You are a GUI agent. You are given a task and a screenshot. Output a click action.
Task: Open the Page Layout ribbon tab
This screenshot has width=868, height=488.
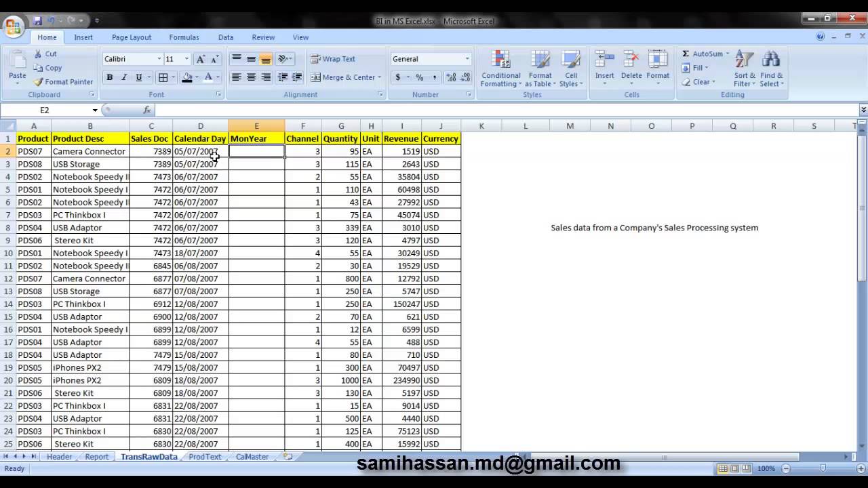tap(132, 37)
